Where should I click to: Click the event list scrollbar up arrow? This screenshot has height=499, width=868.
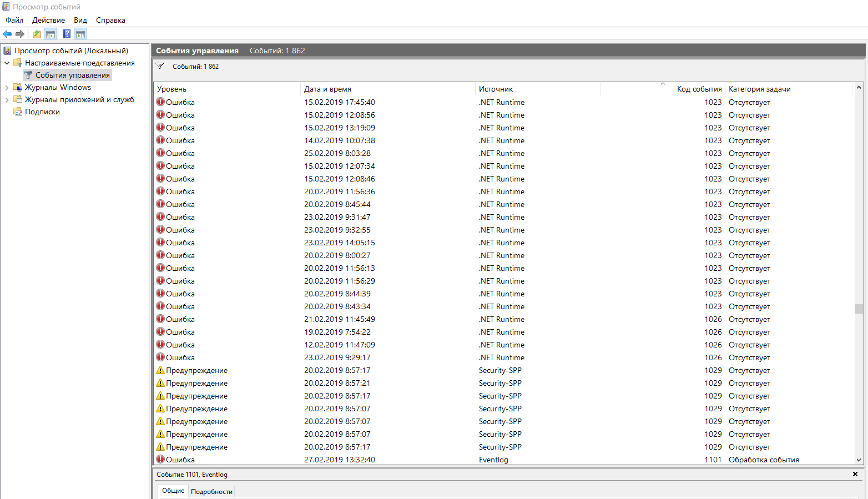click(x=859, y=87)
